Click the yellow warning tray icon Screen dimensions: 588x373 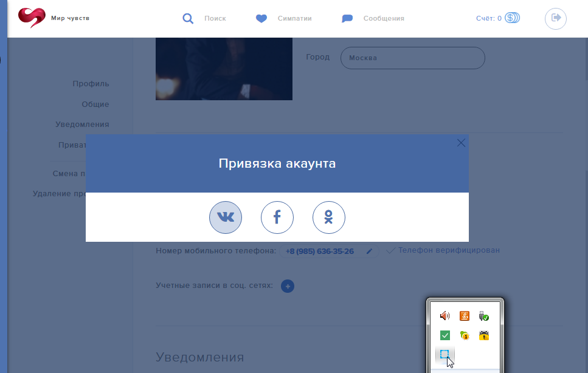484,335
